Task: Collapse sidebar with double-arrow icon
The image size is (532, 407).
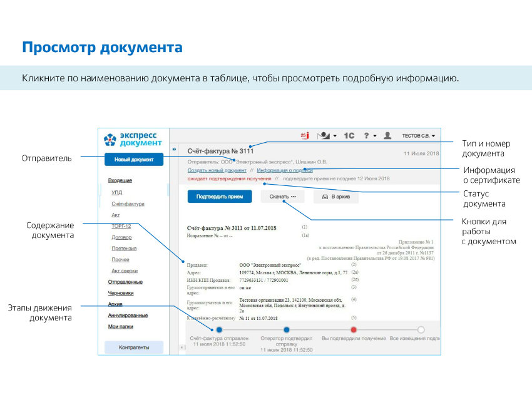Action: pyautogui.click(x=175, y=150)
